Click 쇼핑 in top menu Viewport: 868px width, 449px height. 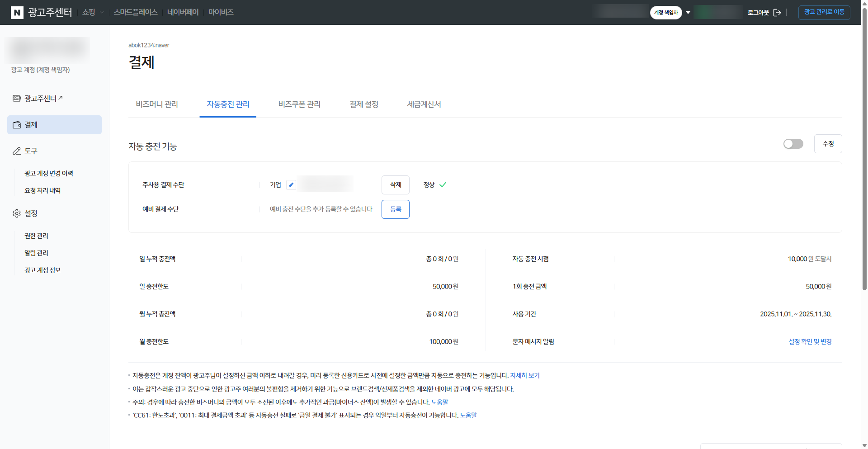89,12
